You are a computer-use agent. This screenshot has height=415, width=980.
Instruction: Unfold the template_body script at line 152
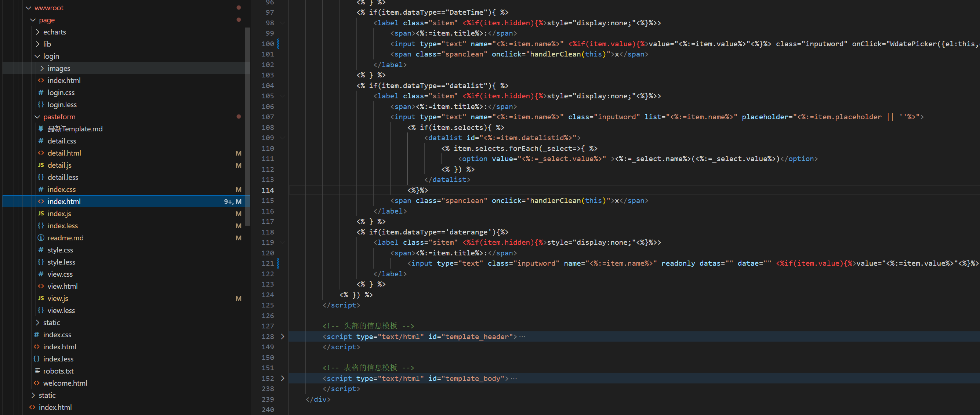click(x=282, y=378)
